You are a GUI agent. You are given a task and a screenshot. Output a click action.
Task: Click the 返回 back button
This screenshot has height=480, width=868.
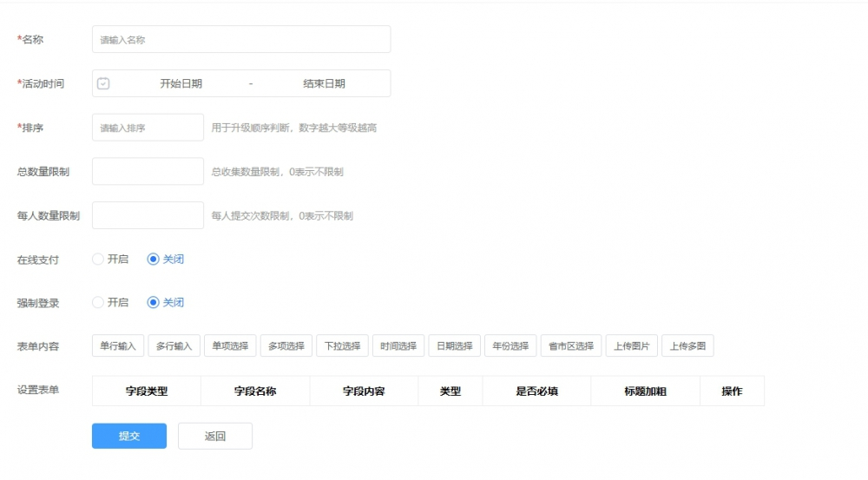point(214,436)
